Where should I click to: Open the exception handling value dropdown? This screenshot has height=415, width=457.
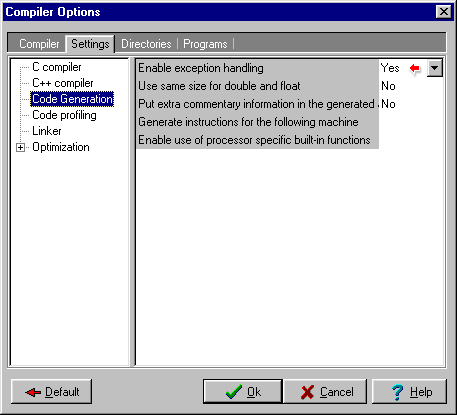[435, 68]
